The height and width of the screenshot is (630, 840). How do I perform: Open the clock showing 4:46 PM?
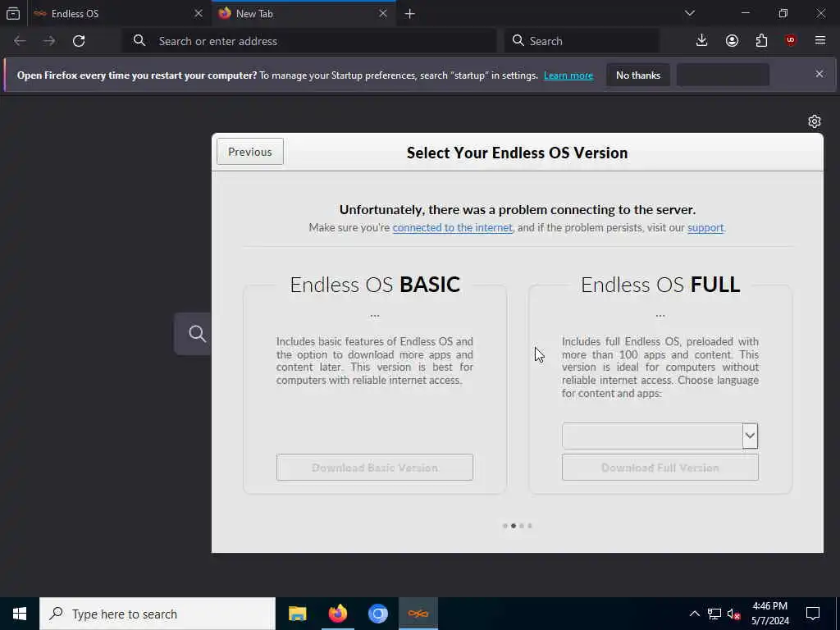click(x=769, y=614)
